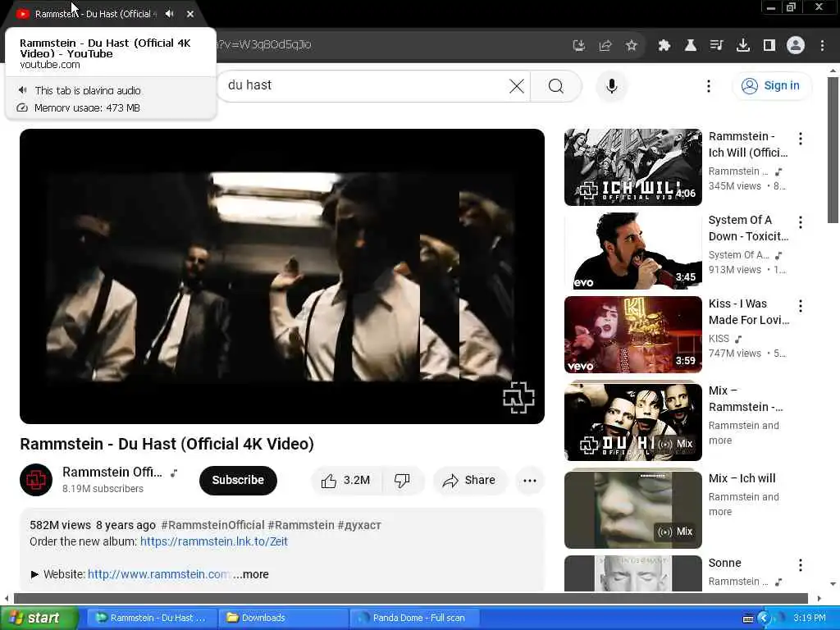The height and width of the screenshot is (630, 840).
Task: Open the Rammstein Official channel avatar
Action: coord(36,480)
